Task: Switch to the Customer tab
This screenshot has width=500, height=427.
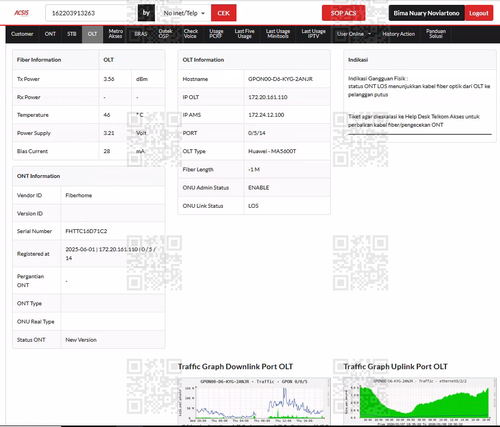Action: [x=22, y=34]
